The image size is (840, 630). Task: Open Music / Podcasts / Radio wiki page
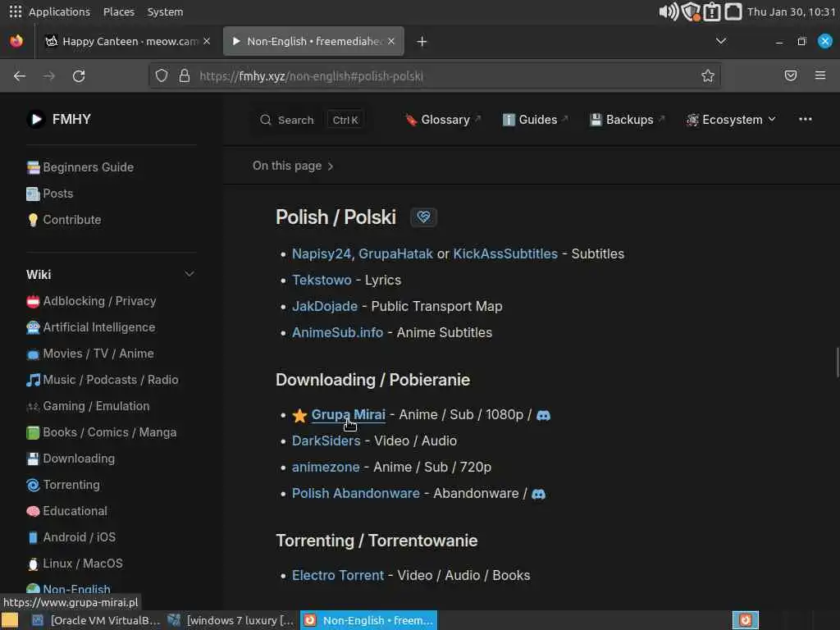point(103,380)
